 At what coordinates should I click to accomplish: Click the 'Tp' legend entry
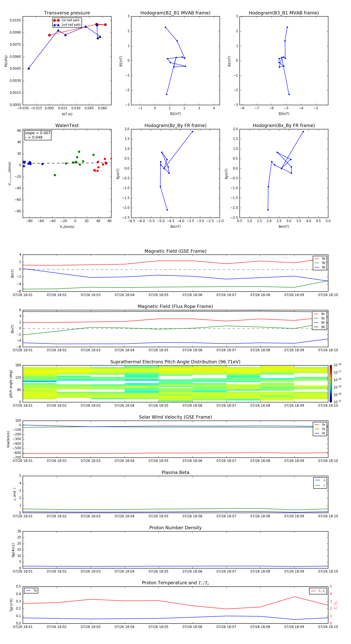coord(31,591)
